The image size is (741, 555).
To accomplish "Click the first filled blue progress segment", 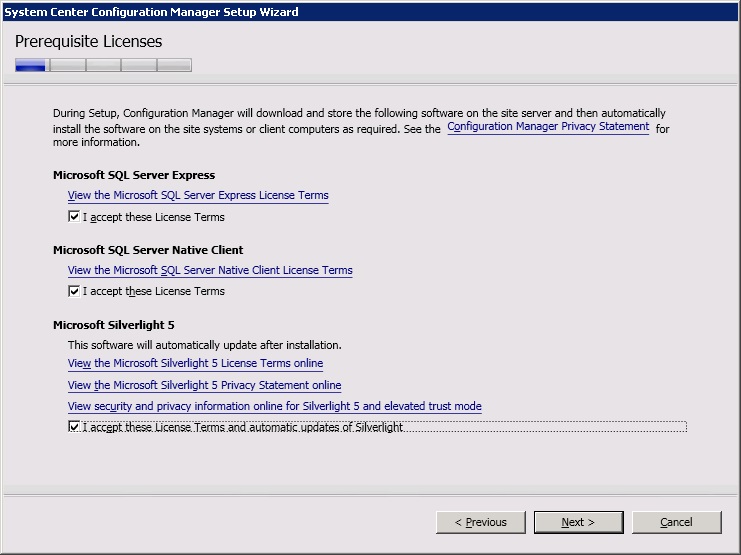I will (x=31, y=65).
